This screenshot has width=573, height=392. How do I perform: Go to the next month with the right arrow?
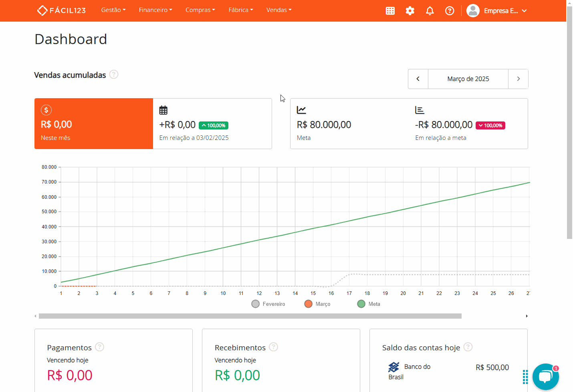coord(518,79)
